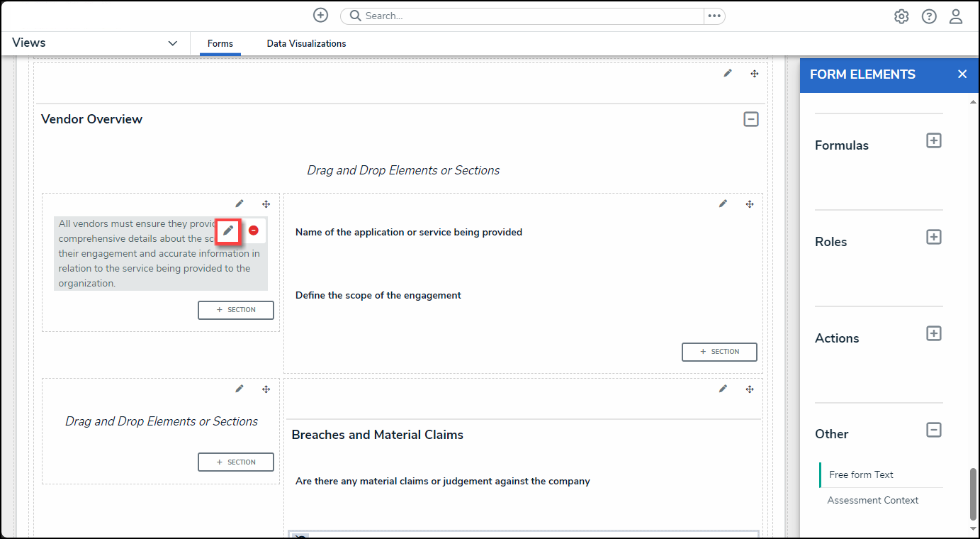Collapse the Other group
The width and height of the screenshot is (980, 539).
coord(933,430)
